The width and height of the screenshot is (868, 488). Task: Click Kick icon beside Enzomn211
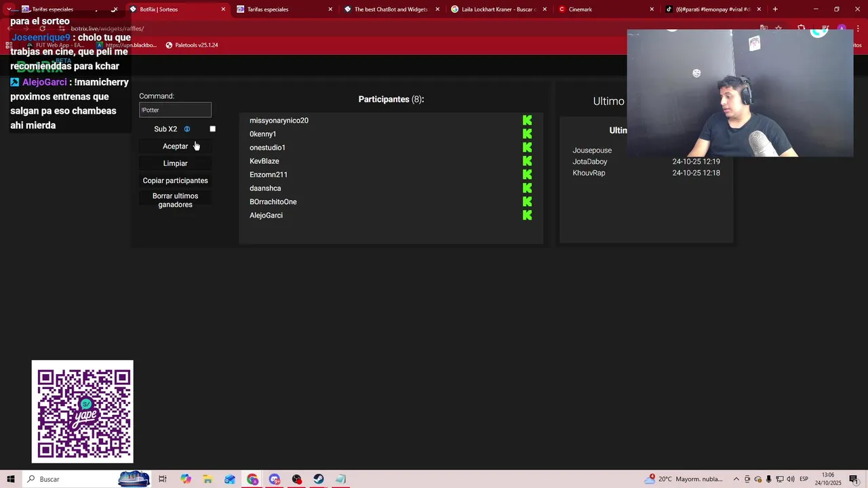[527, 175]
